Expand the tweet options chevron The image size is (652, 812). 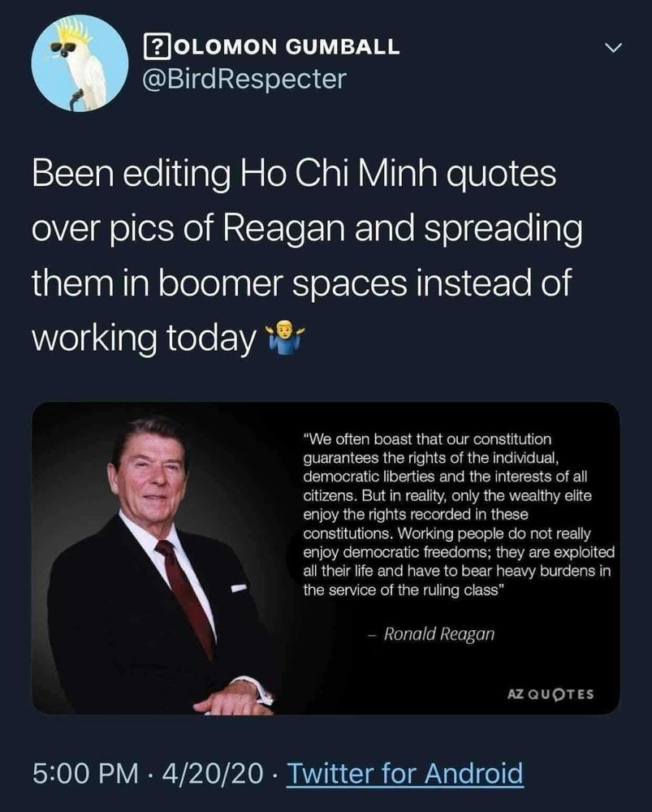pos(613,48)
